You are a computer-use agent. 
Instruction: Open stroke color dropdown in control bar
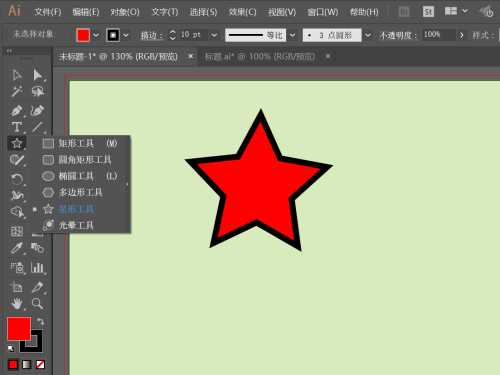(126, 35)
